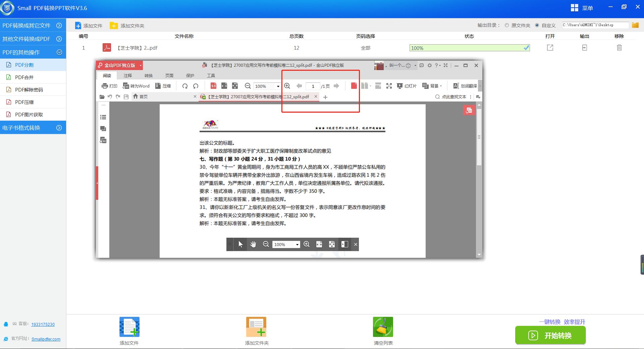
Task: Click the output icon in the 输出 column
Action: coord(585,48)
